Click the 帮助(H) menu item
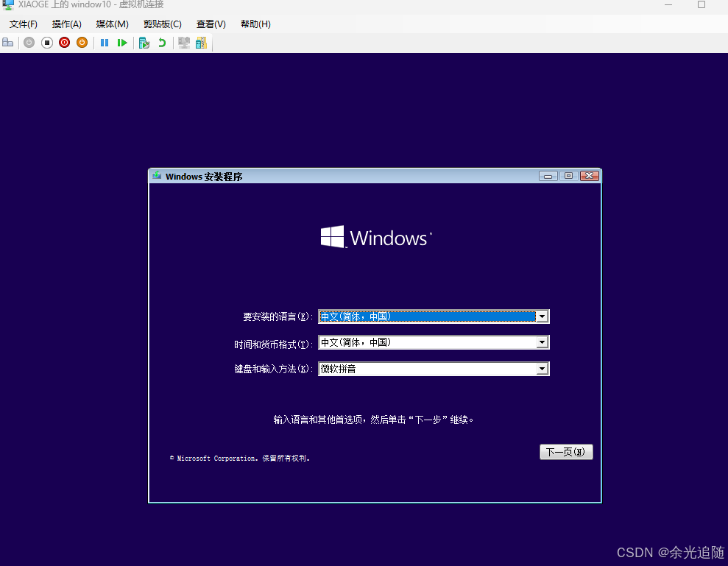Viewport: 728px width, 566px height. 255,24
